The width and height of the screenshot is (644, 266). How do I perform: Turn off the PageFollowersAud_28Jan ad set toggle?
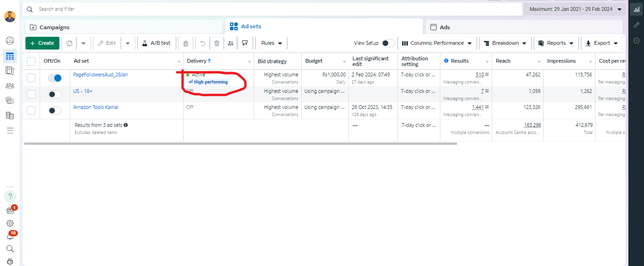[x=55, y=78]
